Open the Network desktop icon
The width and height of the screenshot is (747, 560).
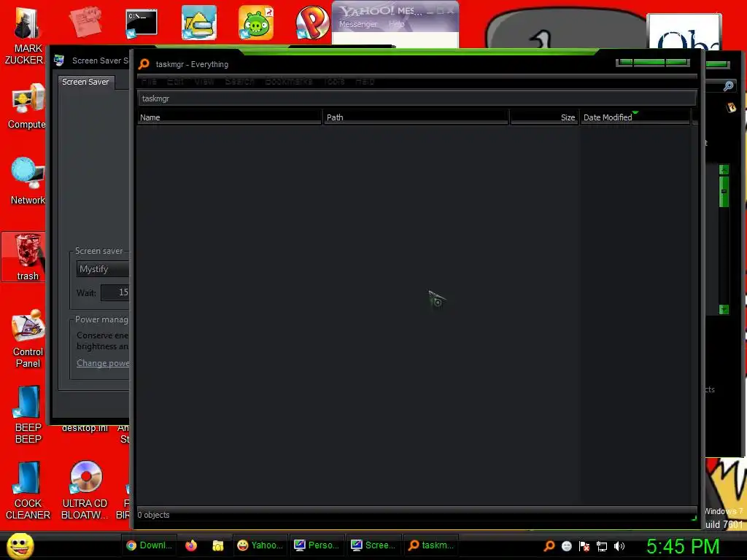tap(28, 181)
